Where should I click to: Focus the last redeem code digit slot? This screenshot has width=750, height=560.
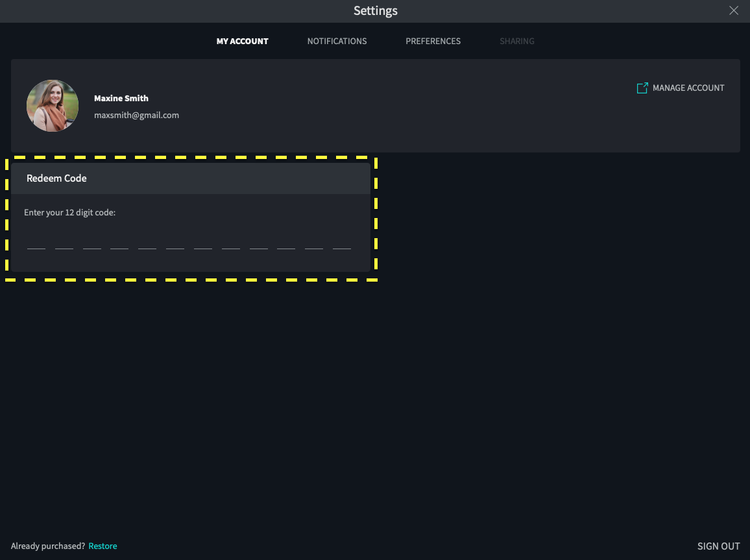(342, 243)
